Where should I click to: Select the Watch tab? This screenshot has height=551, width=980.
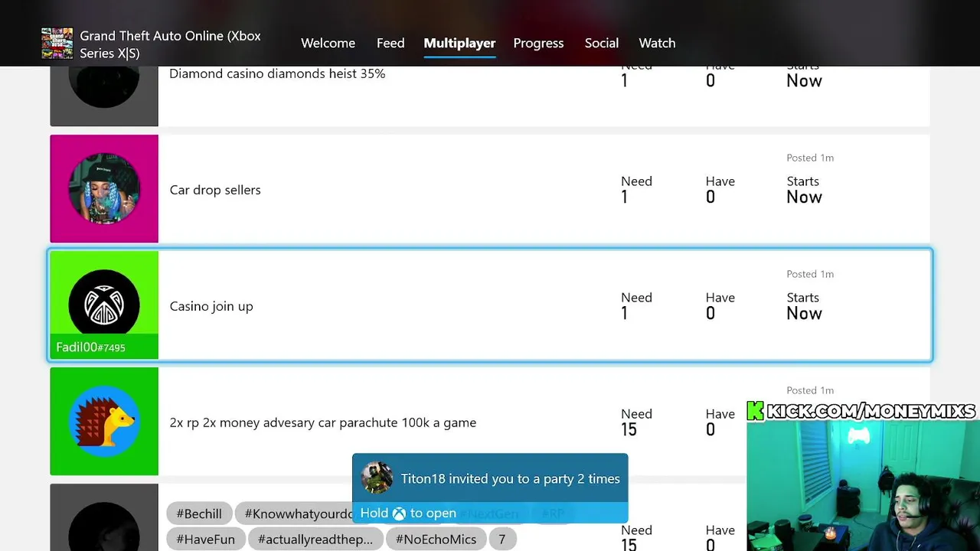[x=657, y=43]
